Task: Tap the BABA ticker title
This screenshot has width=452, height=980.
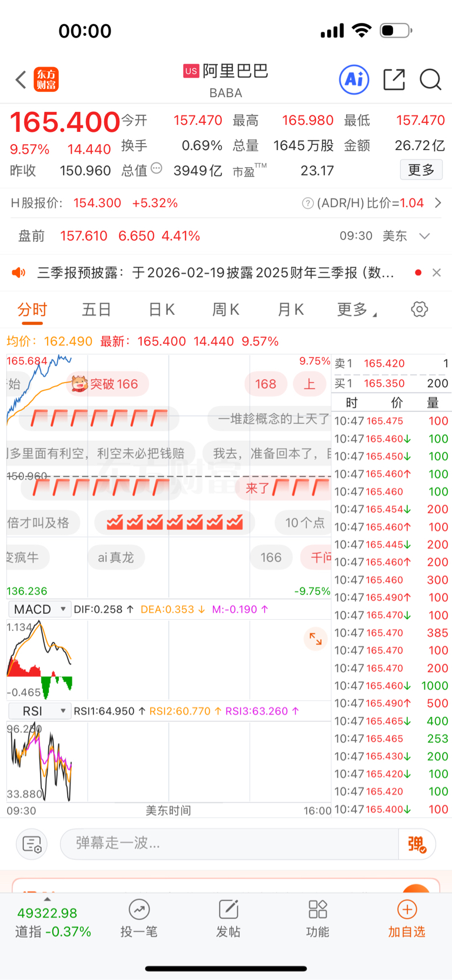Action: pyautogui.click(x=226, y=93)
